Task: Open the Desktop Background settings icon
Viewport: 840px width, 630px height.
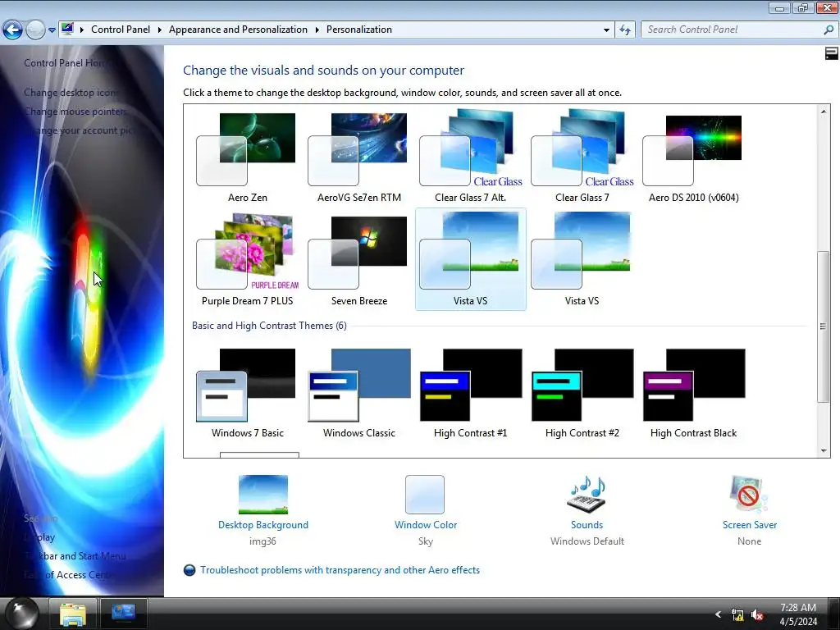Action: click(263, 495)
